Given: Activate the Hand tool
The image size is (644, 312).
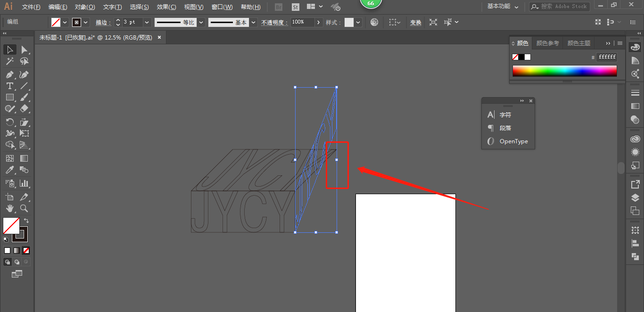Looking at the screenshot, I should [x=9, y=208].
